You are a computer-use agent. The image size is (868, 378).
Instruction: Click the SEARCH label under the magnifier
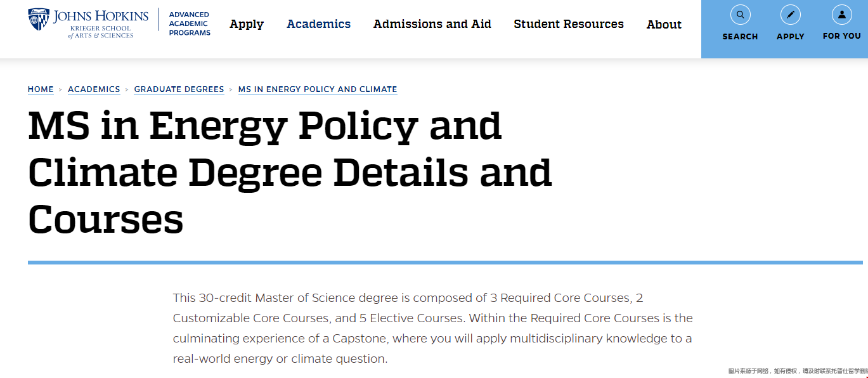(740, 37)
